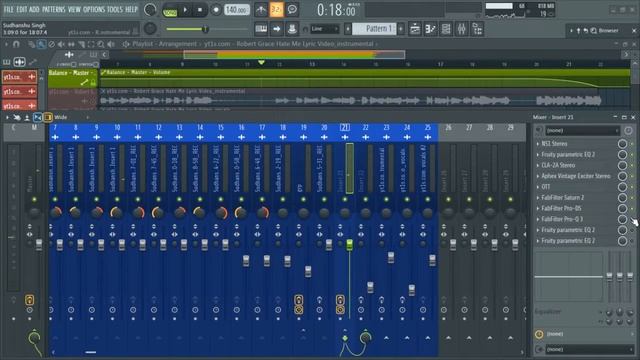Open Playlist view icon in toolbar

coord(415,29)
